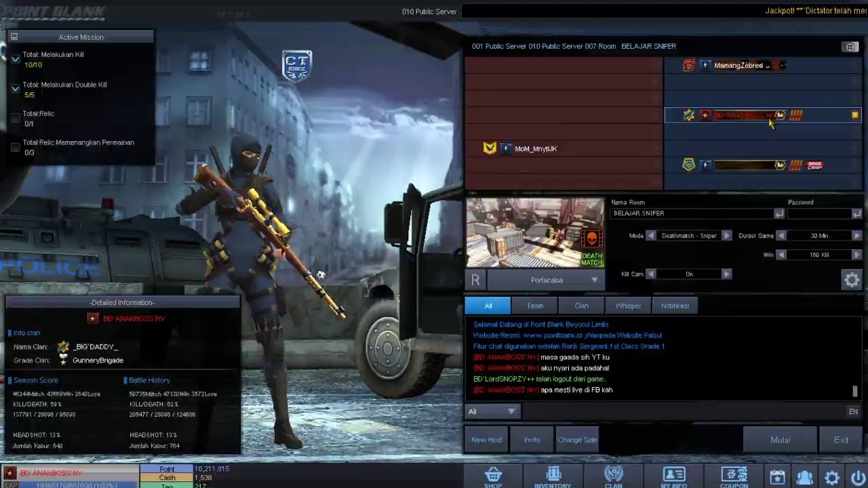Select player name MamangZebred
The image size is (868, 488).
pyautogui.click(x=738, y=66)
